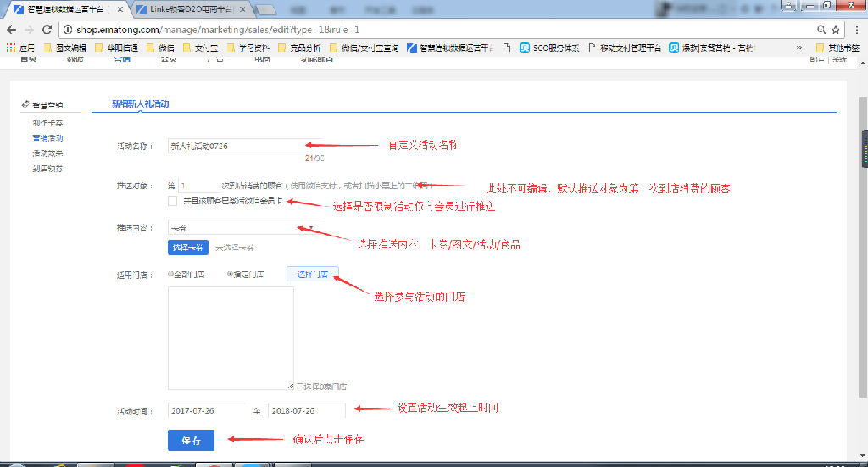The image size is (868, 467).
Task: Close the Linke browser tab
Action: click(x=242, y=9)
